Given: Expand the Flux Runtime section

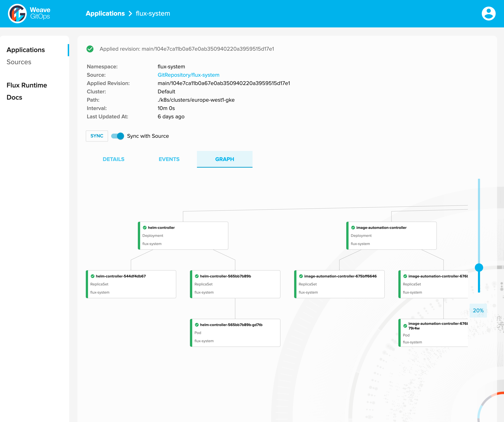Looking at the screenshot, I should (x=26, y=85).
